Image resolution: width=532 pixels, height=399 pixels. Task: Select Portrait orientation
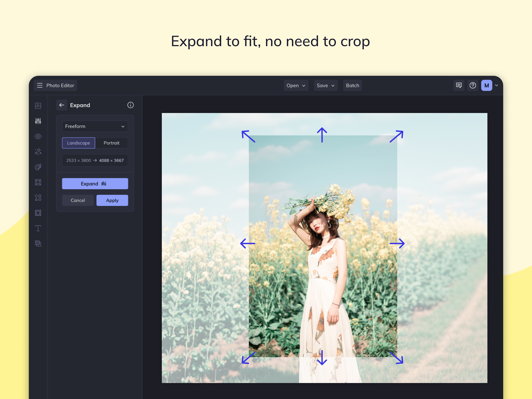(112, 143)
